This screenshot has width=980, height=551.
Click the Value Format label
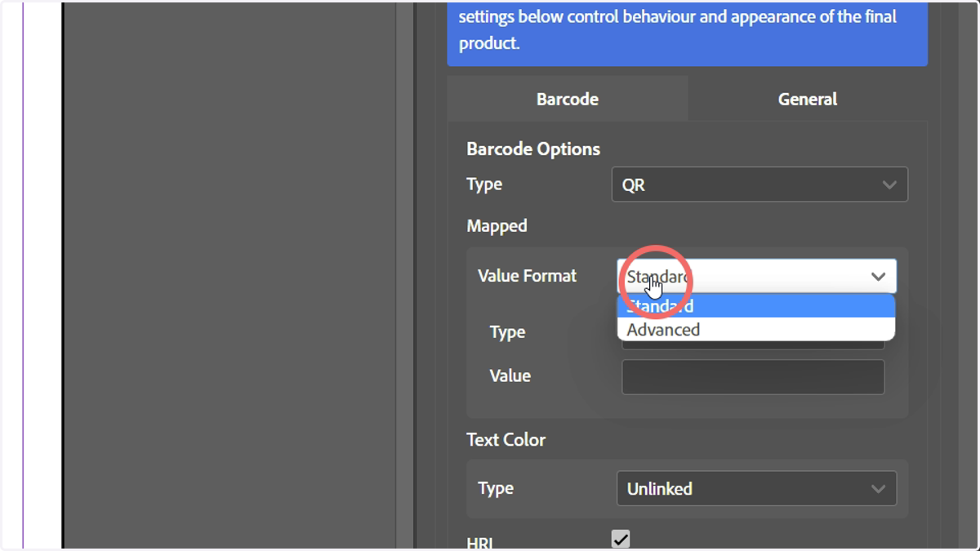point(527,276)
